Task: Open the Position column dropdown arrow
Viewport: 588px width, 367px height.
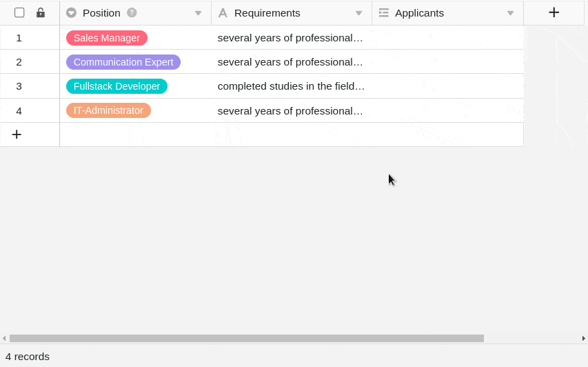Action: [x=198, y=13]
